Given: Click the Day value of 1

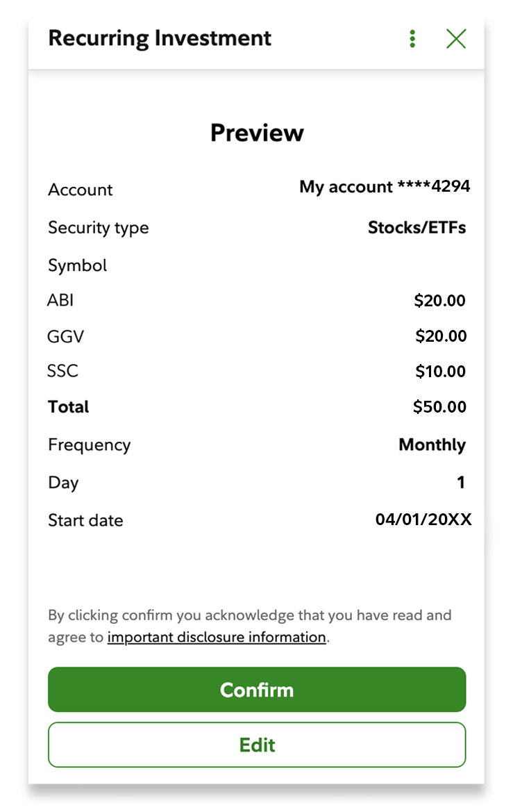Looking at the screenshot, I should (x=461, y=483).
